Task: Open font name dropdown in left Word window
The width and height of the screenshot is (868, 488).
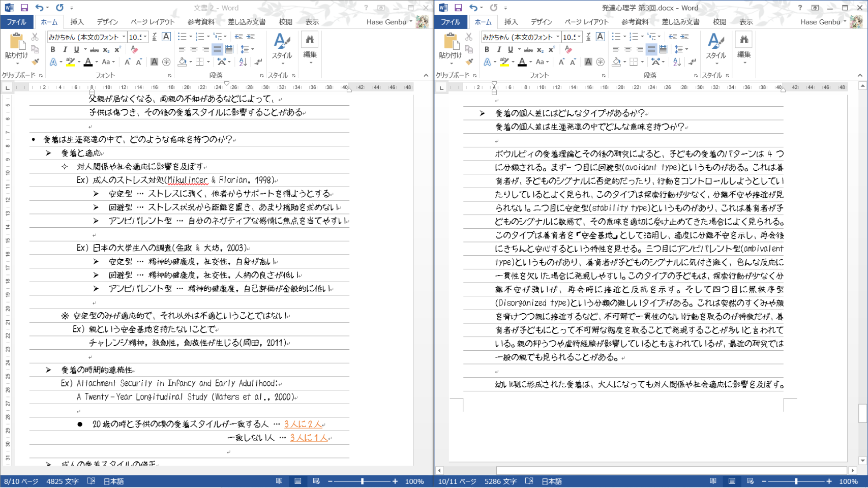Action: click(124, 37)
